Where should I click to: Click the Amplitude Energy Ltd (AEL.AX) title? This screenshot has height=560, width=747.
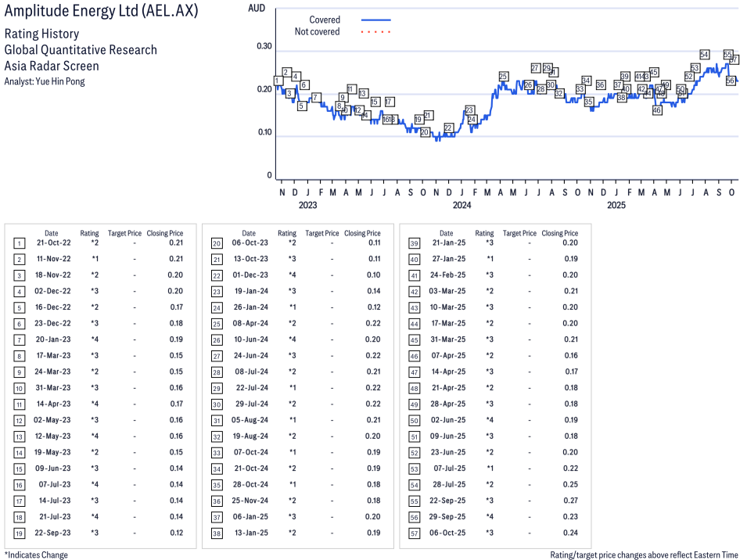click(102, 13)
